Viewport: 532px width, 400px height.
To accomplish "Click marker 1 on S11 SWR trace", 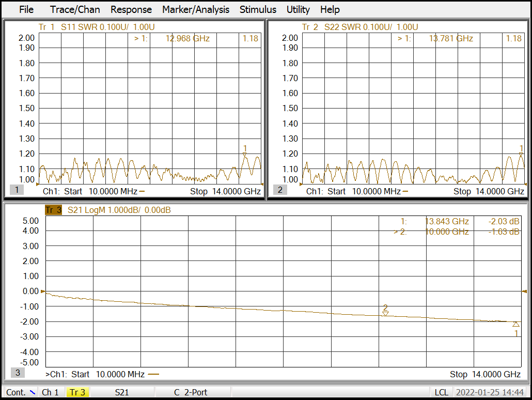I will 245,153.
